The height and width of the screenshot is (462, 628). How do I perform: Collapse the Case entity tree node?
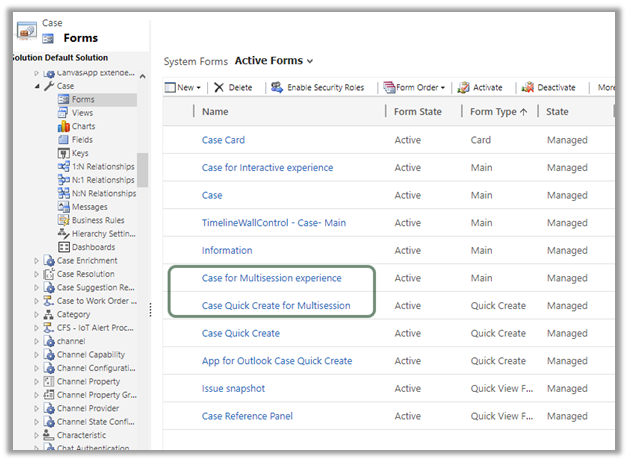(37, 87)
